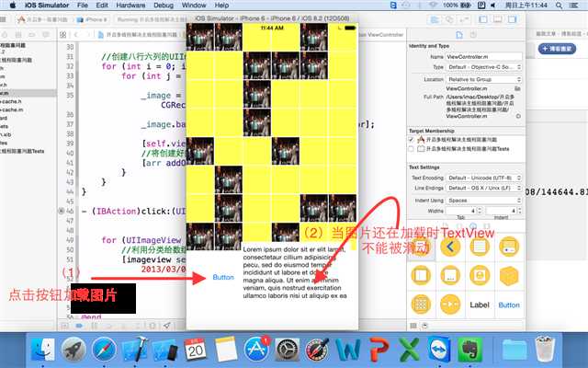
Task: Select the Standard editor button
Action: (435, 19)
